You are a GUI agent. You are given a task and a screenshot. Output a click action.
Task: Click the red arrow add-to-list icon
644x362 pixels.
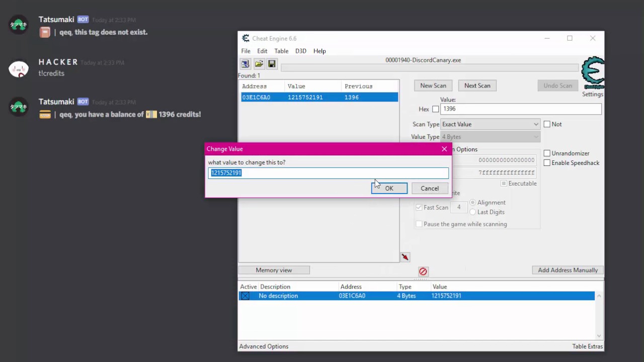point(405,257)
